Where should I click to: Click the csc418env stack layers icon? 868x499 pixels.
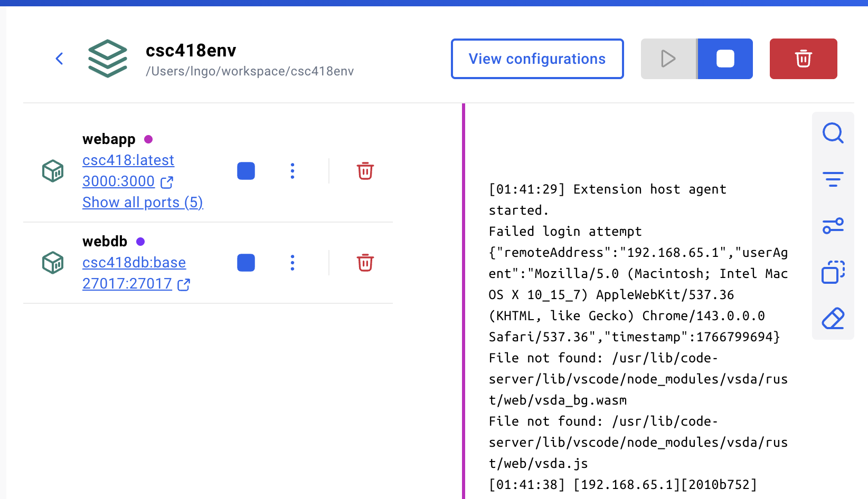click(108, 59)
